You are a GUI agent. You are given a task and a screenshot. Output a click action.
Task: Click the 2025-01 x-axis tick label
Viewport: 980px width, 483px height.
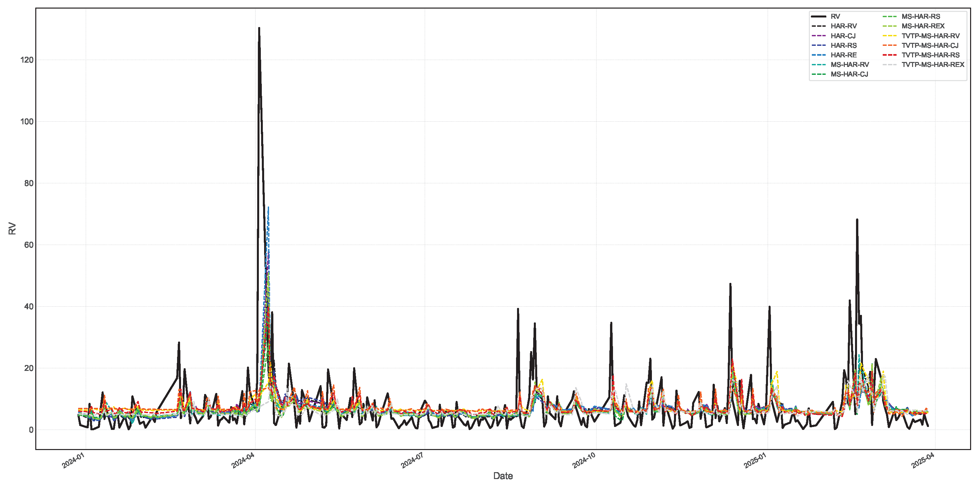coord(755,461)
